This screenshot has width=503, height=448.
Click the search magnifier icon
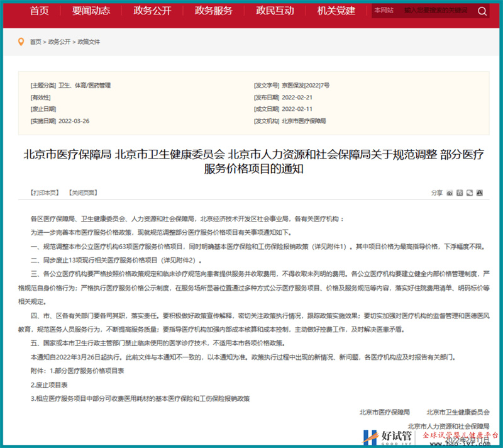[x=482, y=11]
